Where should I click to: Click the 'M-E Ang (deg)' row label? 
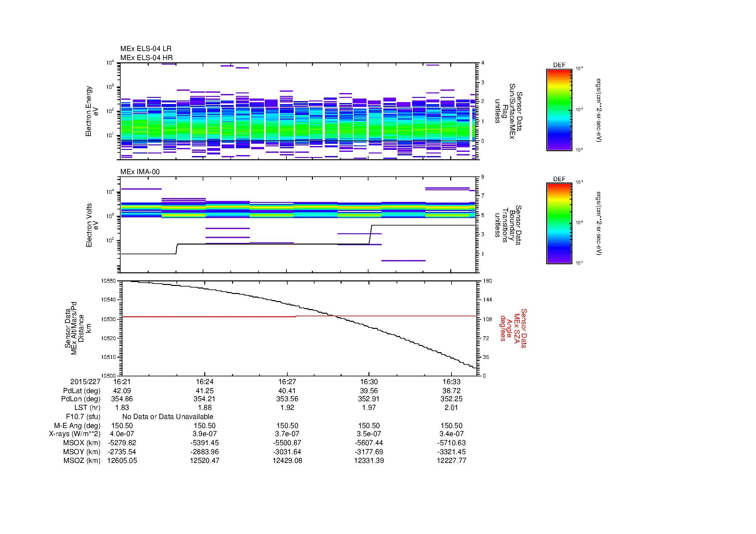tap(77, 426)
